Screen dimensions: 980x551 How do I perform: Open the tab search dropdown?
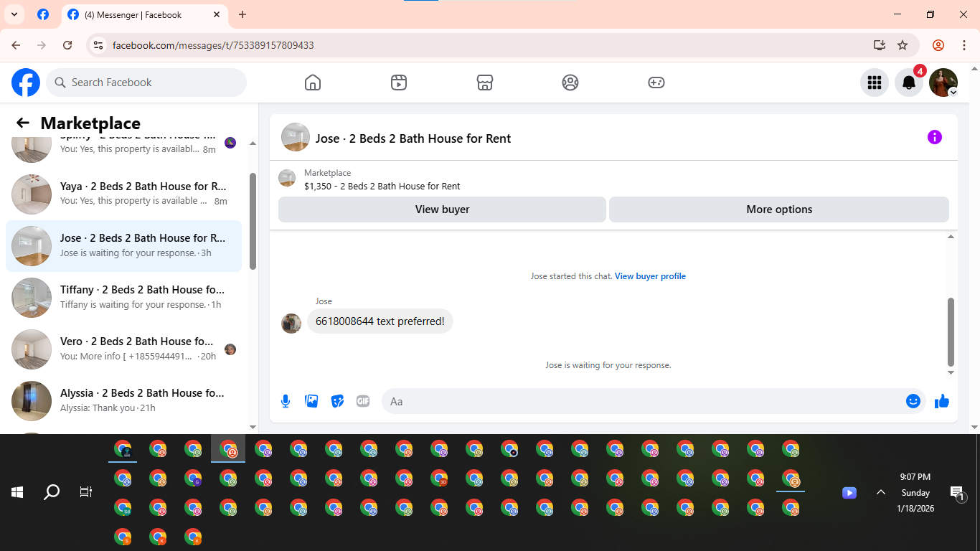point(14,14)
